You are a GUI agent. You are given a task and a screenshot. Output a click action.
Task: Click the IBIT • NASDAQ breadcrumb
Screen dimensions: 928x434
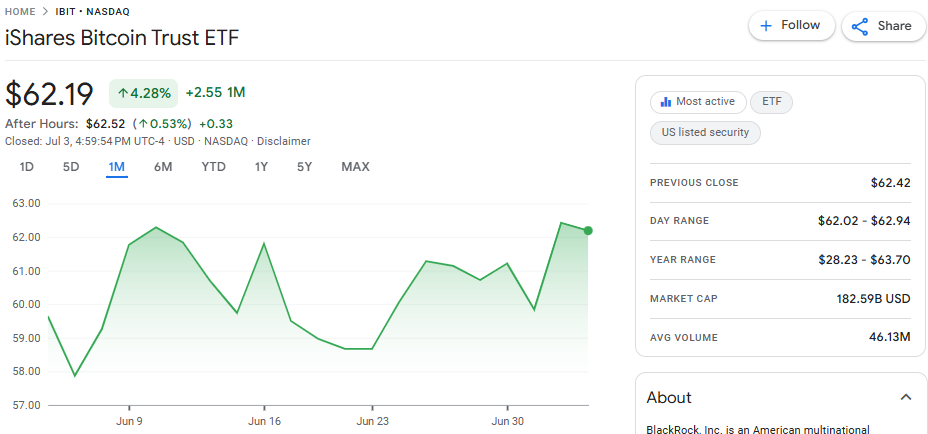click(x=92, y=11)
